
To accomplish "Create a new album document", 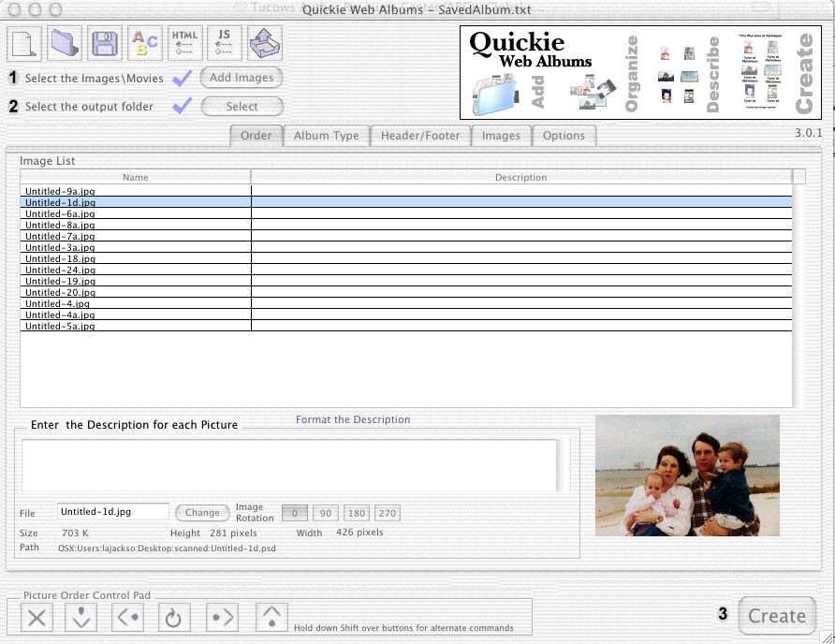I will [22, 42].
